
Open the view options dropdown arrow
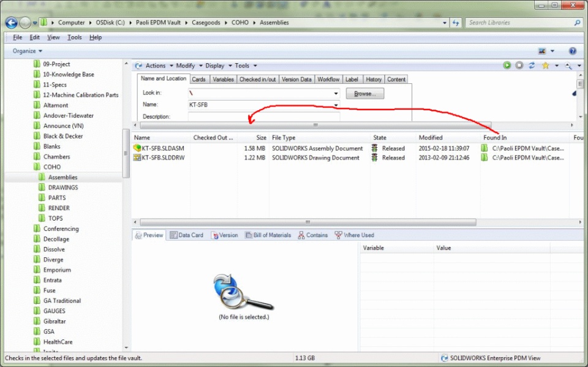pyautogui.click(x=552, y=51)
